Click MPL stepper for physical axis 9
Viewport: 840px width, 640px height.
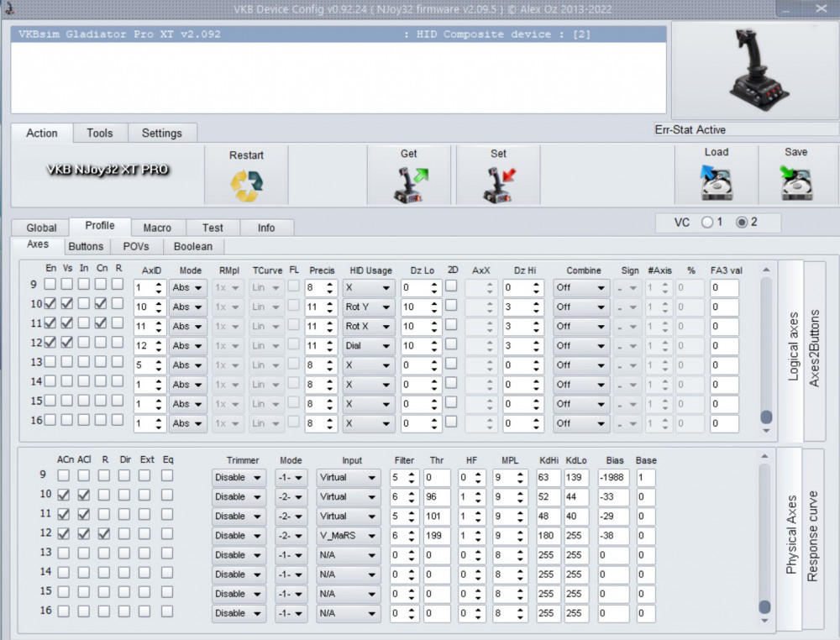520,477
